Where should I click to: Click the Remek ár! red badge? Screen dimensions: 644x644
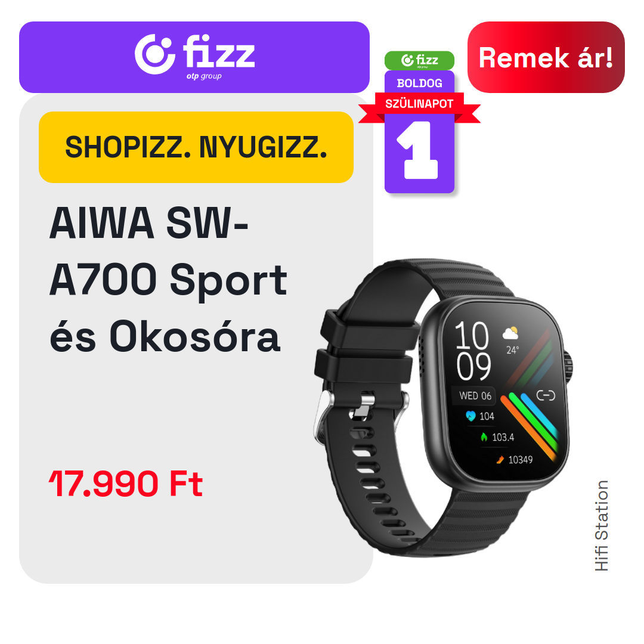546,57
